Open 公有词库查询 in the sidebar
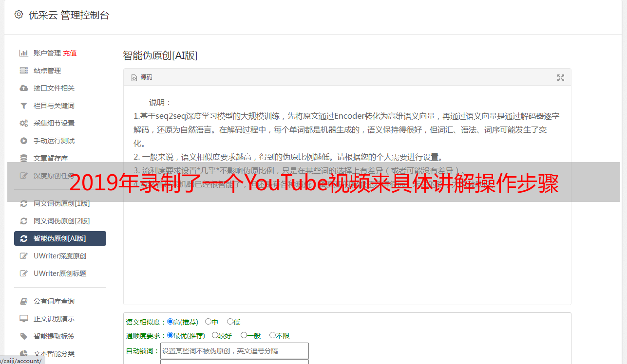This screenshot has height=364, width=627. (54, 301)
